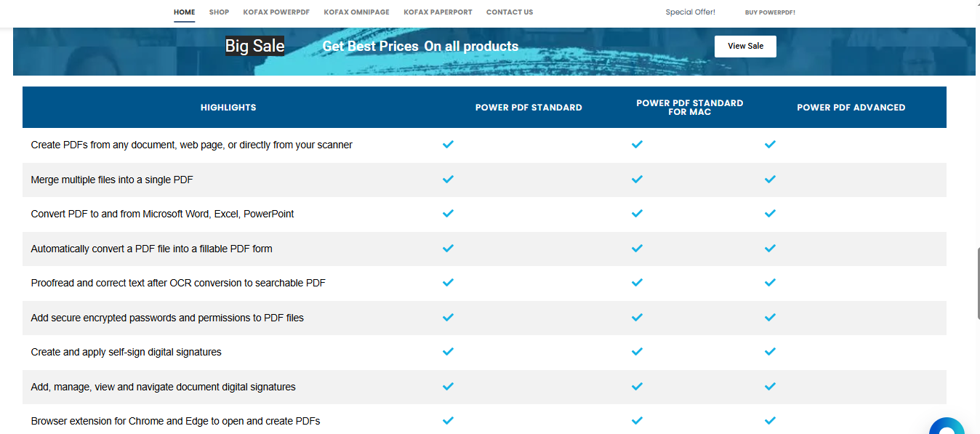980x434 pixels.
Task: Click Standard checkmark in encrypted passwords row
Action: (x=448, y=317)
